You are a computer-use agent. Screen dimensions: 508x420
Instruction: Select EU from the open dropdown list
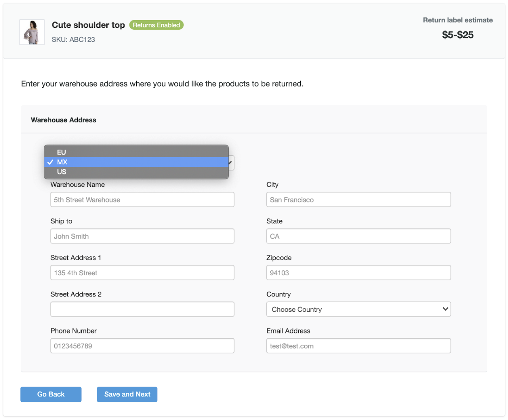(x=62, y=152)
